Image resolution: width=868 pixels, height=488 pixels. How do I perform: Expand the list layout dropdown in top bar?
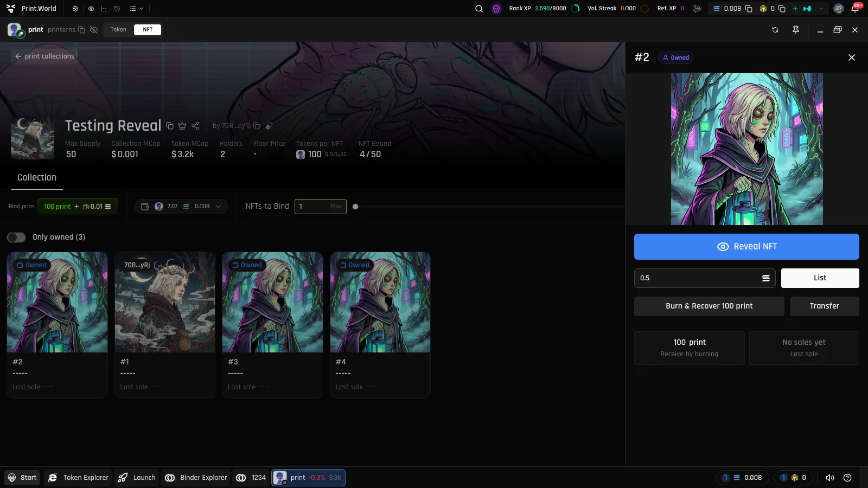pyautogui.click(x=137, y=9)
